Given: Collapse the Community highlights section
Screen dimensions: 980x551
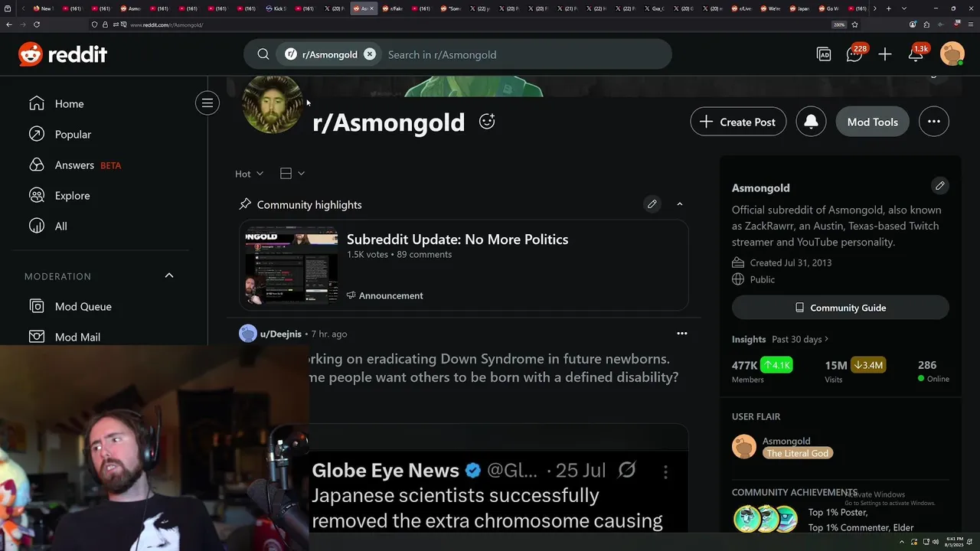Looking at the screenshot, I should pyautogui.click(x=679, y=204).
